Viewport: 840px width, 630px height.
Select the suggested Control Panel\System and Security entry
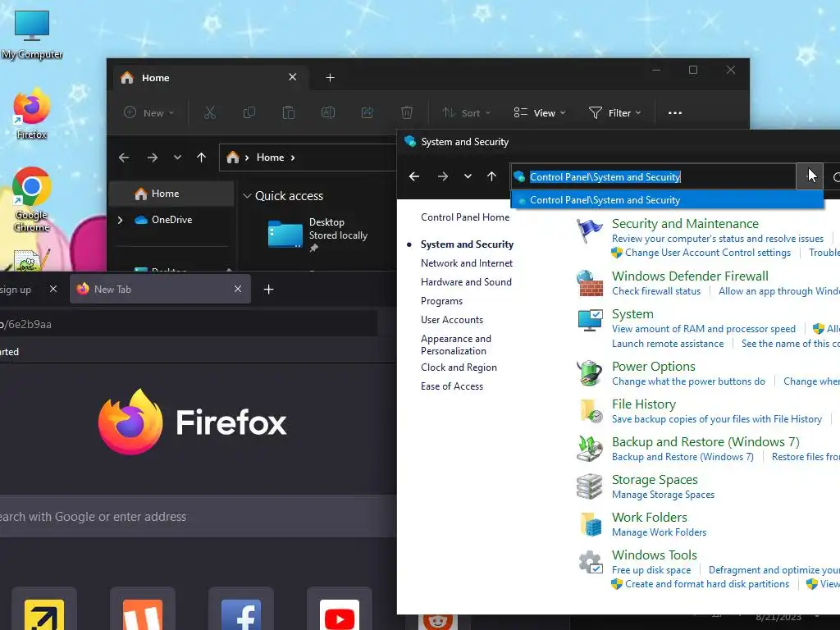coord(667,200)
